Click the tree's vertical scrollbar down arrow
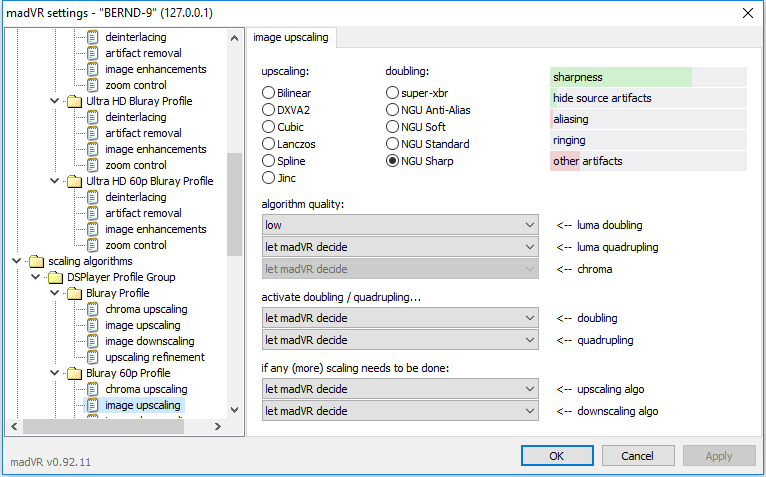The height and width of the screenshot is (477, 766). point(234,410)
